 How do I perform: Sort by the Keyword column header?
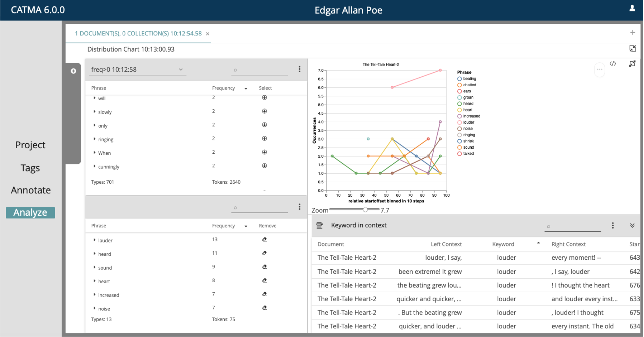(x=503, y=244)
